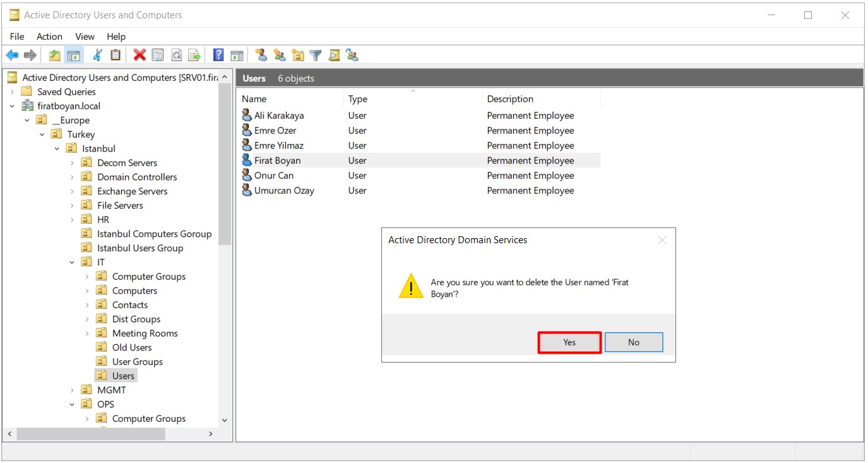Open the File menu

17,37
